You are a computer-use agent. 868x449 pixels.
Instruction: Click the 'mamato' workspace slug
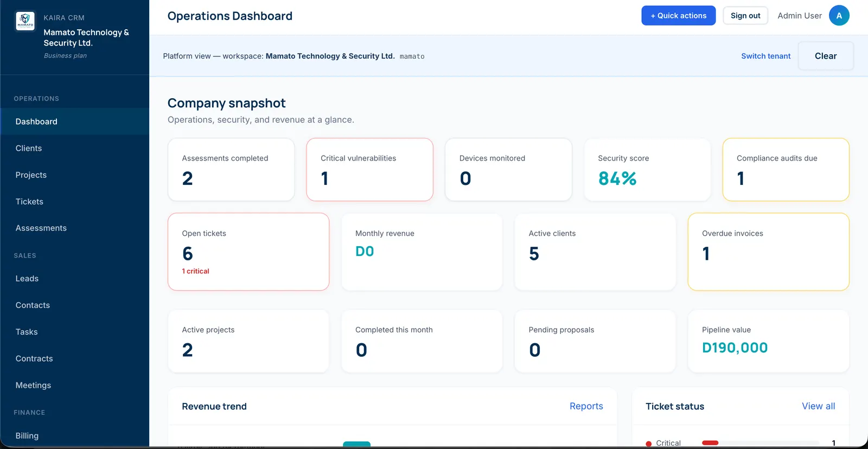tap(412, 56)
